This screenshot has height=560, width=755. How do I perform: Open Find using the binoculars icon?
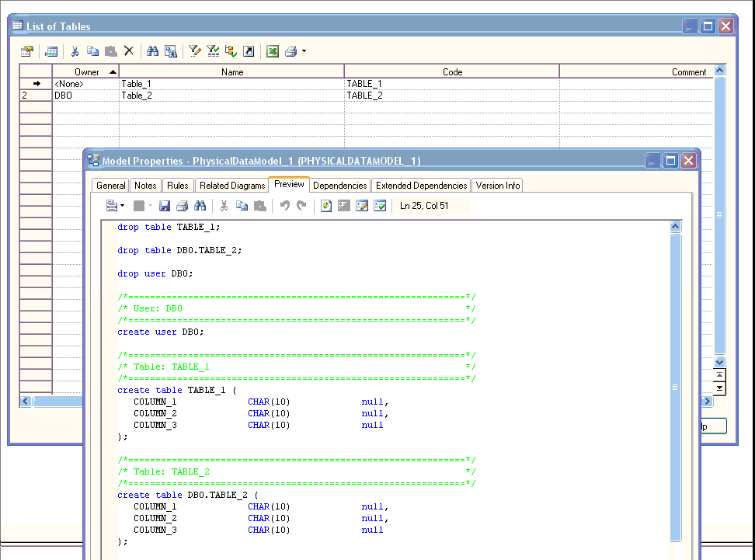click(x=152, y=51)
